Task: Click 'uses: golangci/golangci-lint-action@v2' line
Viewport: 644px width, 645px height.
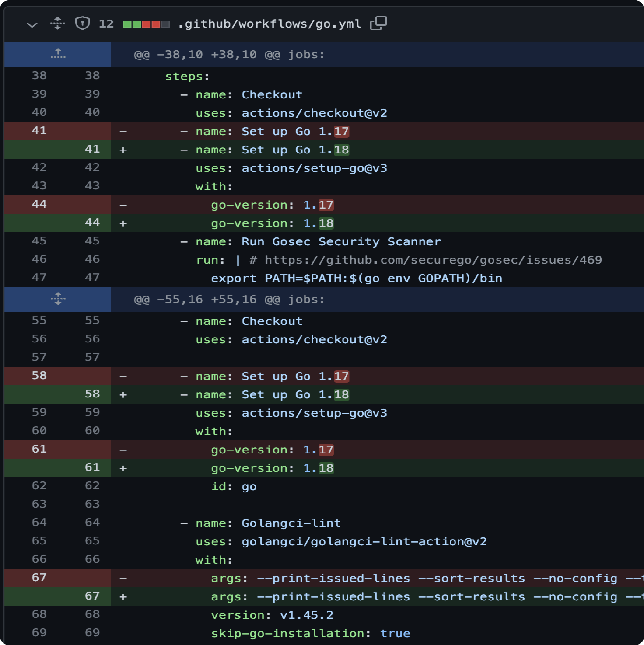Action: pyautogui.click(x=341, y=542)
